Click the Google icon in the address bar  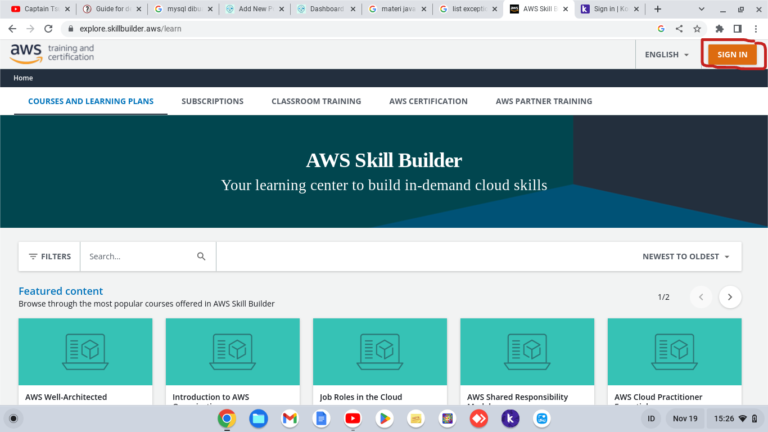661,29
